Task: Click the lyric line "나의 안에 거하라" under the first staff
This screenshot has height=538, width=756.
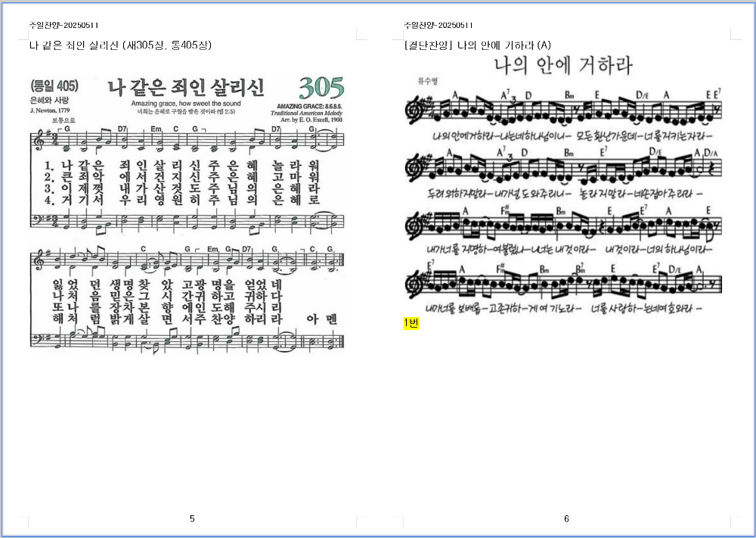Action: tap(572, 136)
